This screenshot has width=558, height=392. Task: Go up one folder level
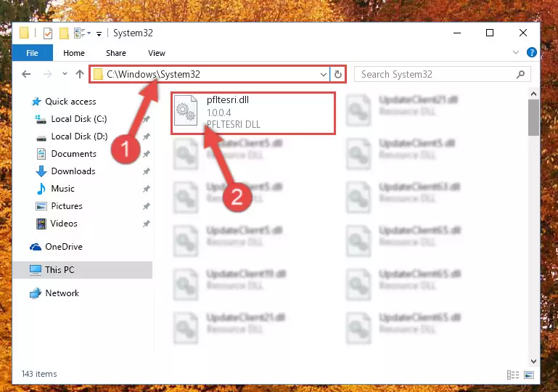click(x=80, y=74)
